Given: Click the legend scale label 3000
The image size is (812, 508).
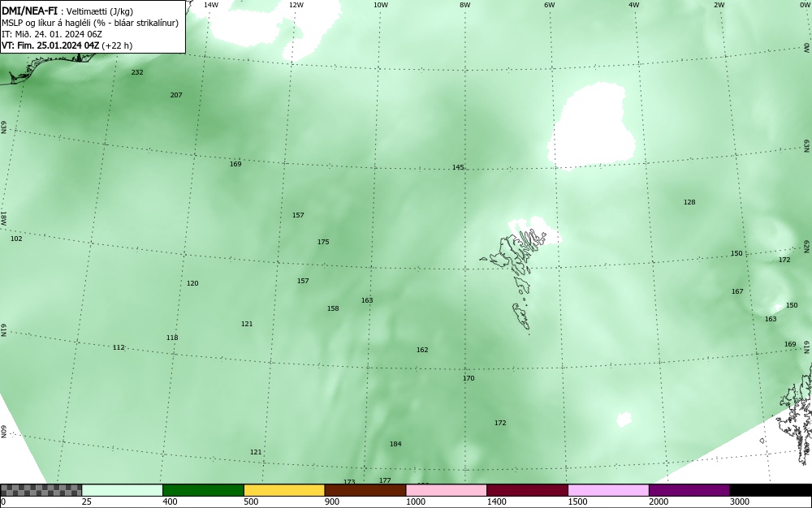Looking at the screenshot, I should [x=740, y=502].
